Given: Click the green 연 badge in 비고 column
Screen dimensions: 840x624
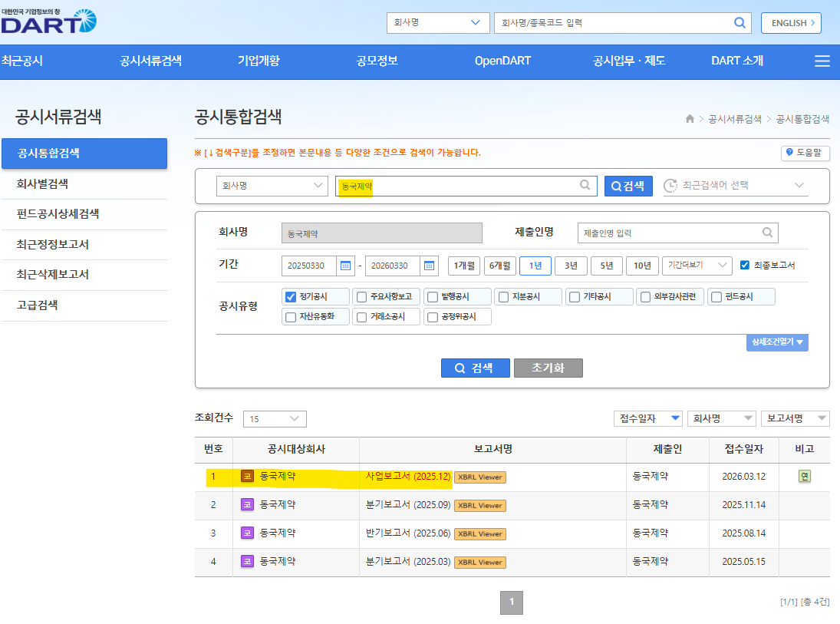Looking at the screenshot, I should point(804,476).
